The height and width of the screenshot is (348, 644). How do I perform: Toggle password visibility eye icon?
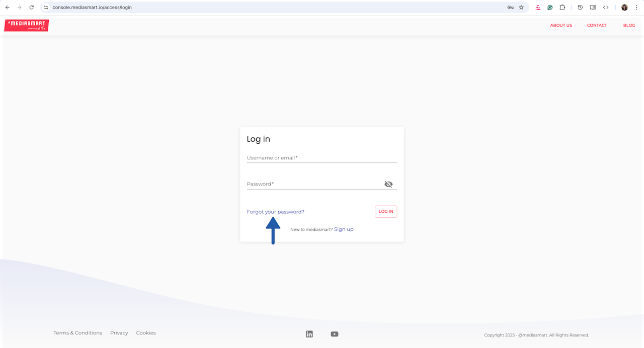[x=388, y=184]
